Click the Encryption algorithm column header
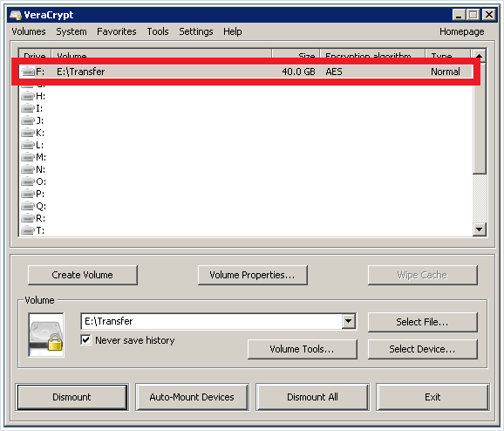 click(x=372, y=55)
